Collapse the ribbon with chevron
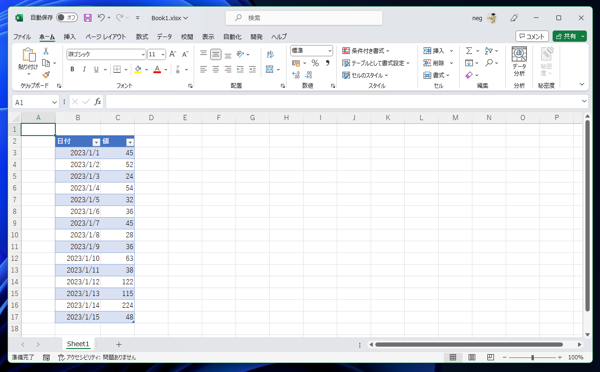The width and height of the screenshot is (600, 372). pyautogui.click(x=582, y=84)
